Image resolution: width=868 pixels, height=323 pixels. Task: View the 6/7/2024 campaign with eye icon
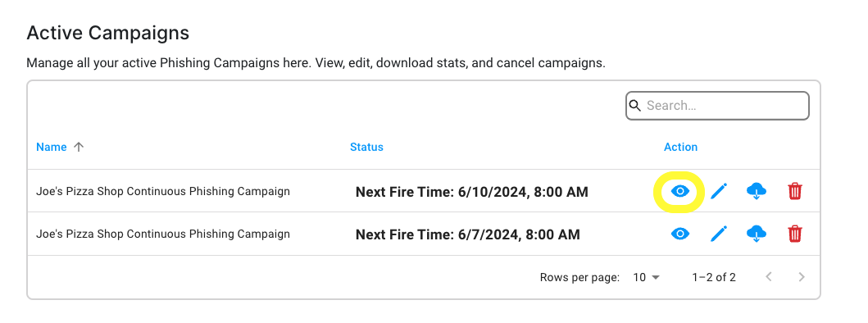(x=679, y=234)
